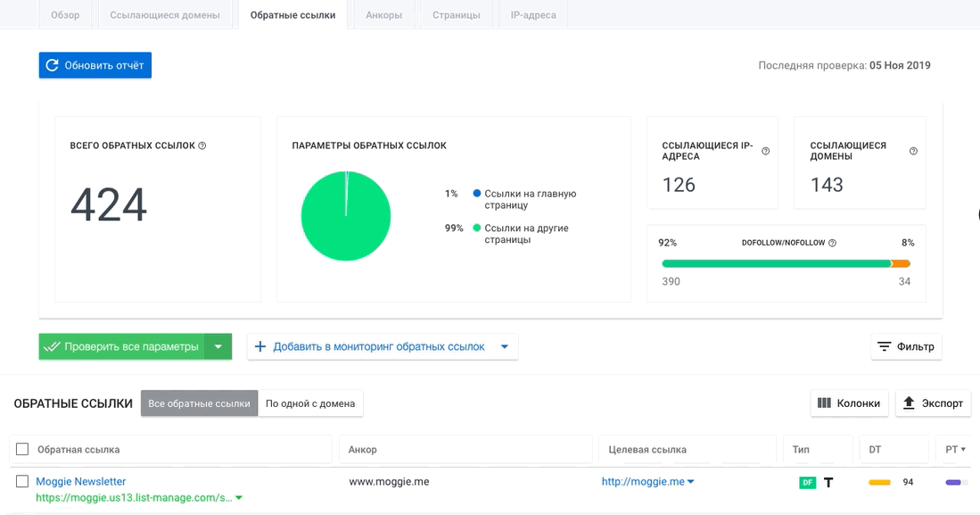Sort by PT column dropdown arrow
980x515 pixels.
click(963, 449)
